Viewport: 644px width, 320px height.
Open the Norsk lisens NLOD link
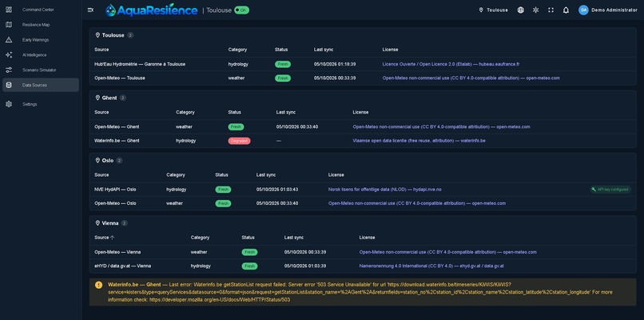pos(385,190)
